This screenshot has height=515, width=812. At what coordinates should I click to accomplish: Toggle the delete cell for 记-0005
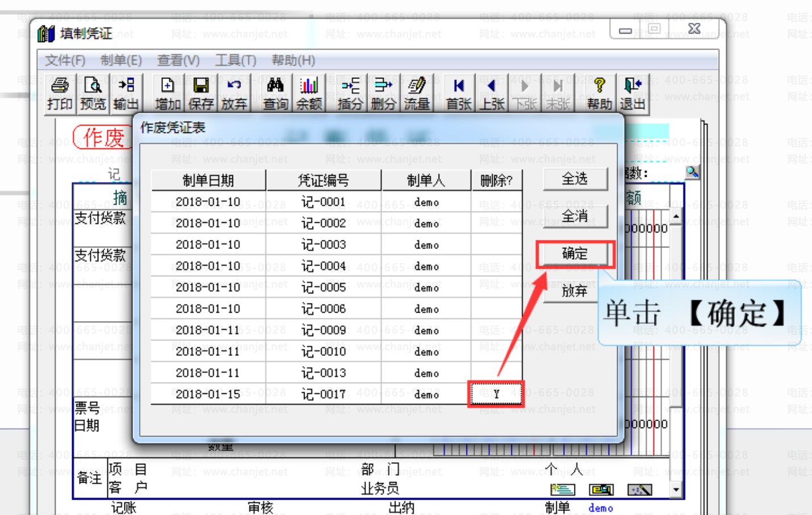[497, 287]
